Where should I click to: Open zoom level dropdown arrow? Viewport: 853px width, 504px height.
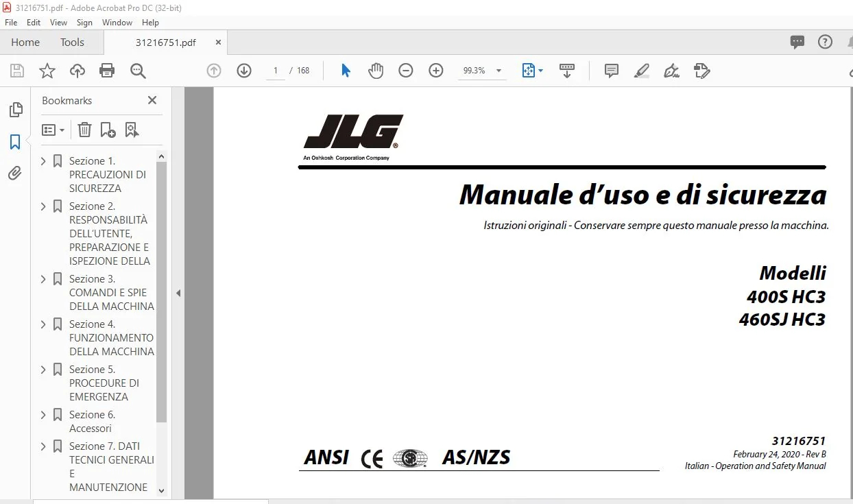coord(498,71)
